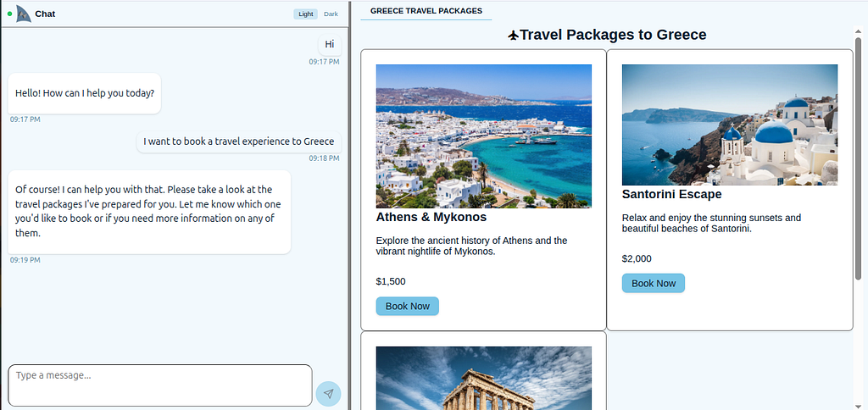868x410 pixels.
Task: Open the Mykonos beach photo
Action: click(484, 136)
